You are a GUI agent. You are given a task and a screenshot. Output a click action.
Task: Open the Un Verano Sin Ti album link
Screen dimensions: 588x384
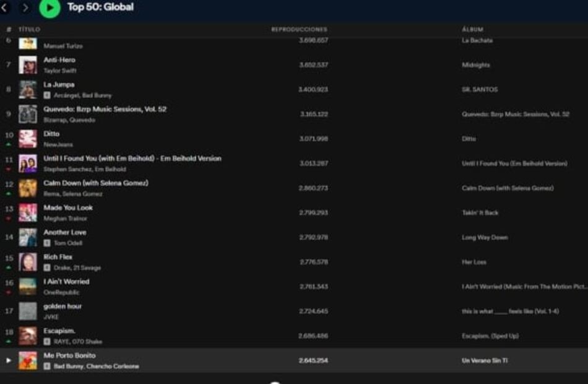click(485, 360)
